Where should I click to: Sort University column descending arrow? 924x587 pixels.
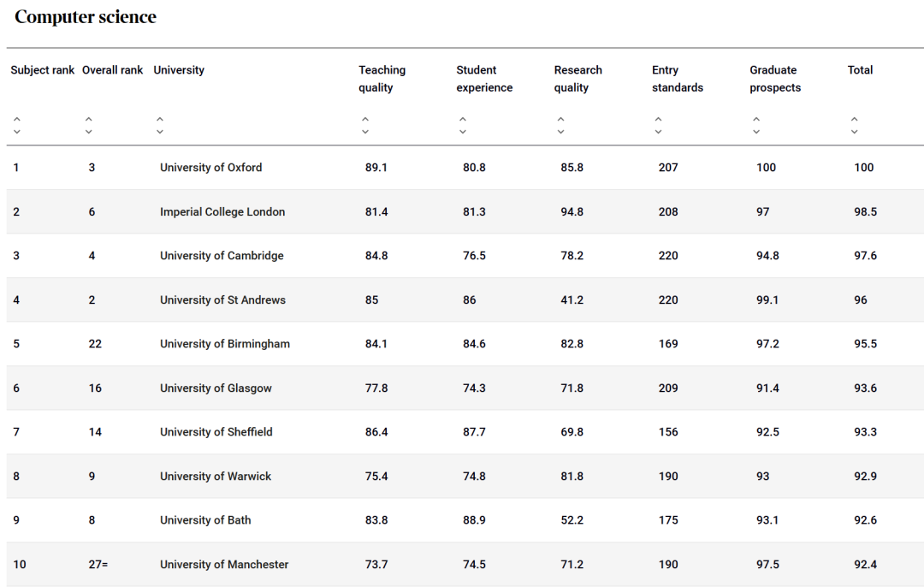coord(160,132)
